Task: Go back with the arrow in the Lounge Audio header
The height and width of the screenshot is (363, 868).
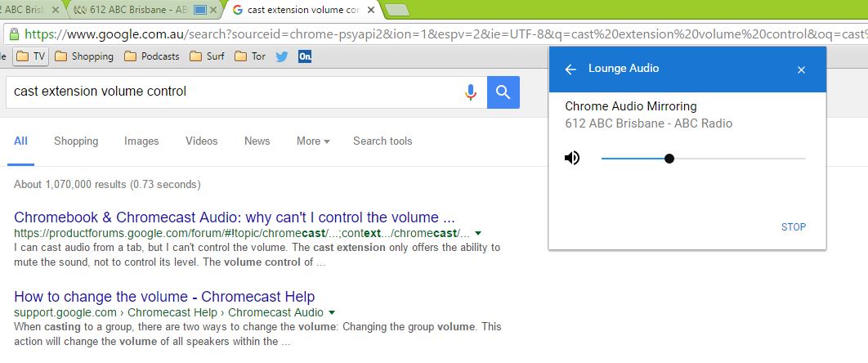Action: point(570,69)
